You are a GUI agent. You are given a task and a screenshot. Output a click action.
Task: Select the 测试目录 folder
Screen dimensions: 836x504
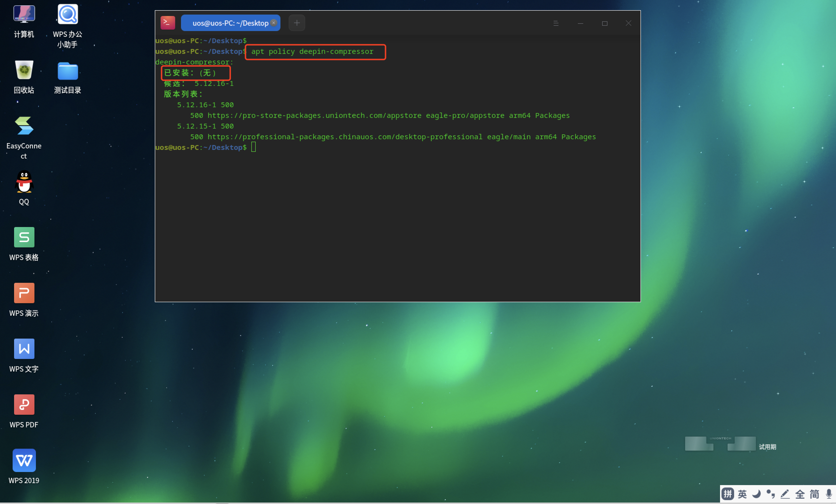pos(67,71)
